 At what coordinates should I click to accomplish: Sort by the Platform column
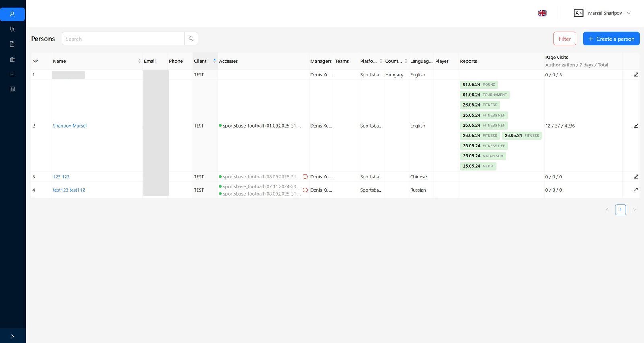coord(381,61)
